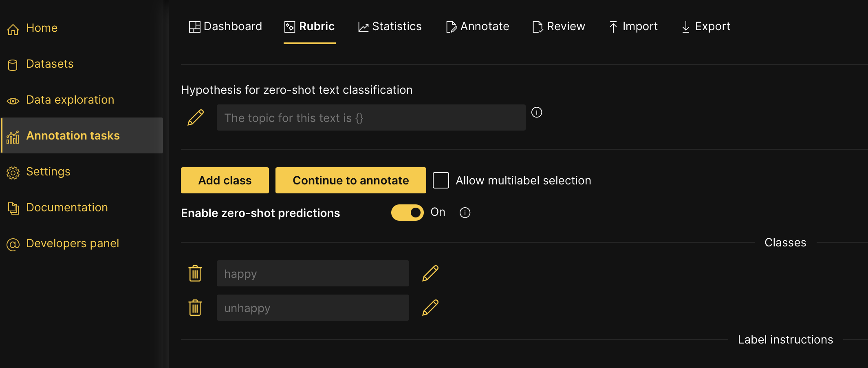Click the Add class button
This screenshot has height=368, width=868.
click(x=225, y=180)
